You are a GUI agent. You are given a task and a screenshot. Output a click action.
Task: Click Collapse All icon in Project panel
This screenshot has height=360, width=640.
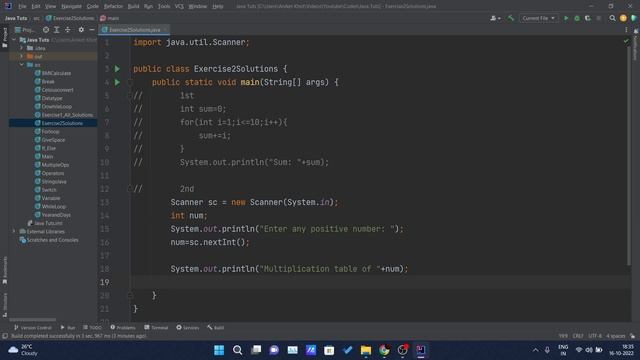(x=67, y=30)
